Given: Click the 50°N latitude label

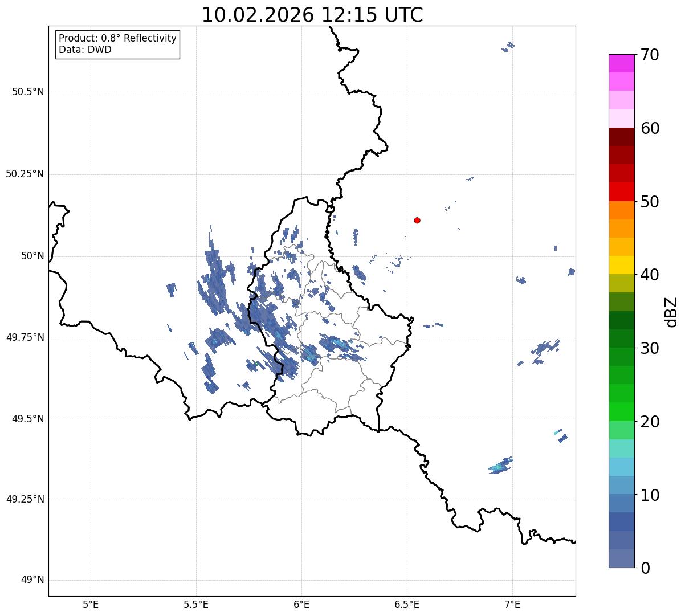Looking at the screenshot, I should point(32,256).
